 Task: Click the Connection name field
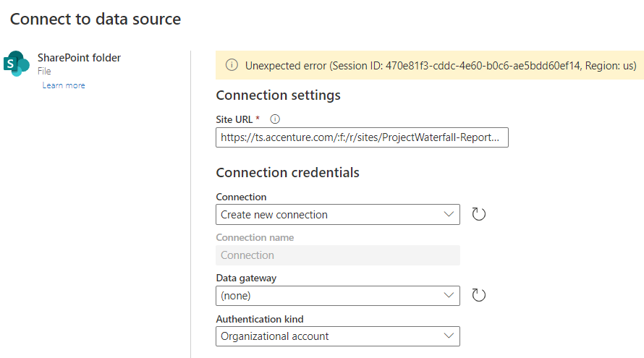(x=338, y=255)
